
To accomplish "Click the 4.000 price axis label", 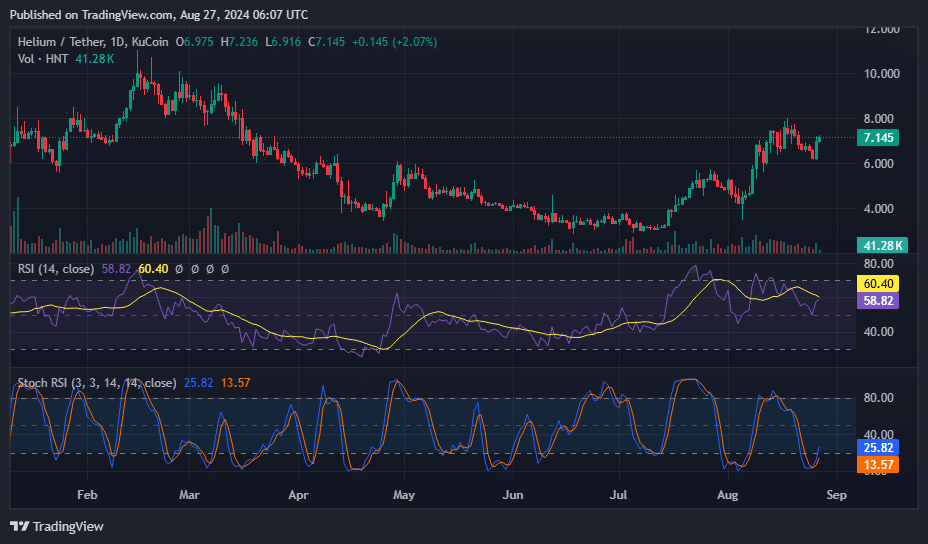I will tap(879, 209).
